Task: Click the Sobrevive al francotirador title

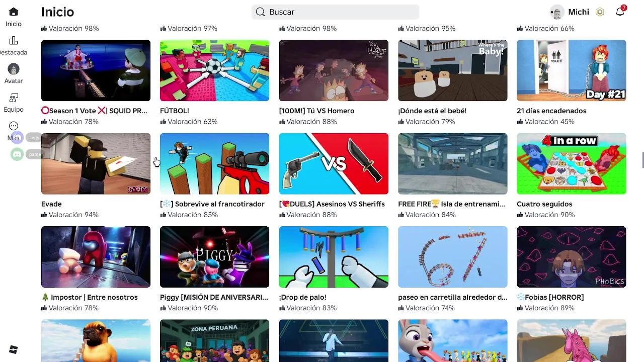Action: pos(212,204)
